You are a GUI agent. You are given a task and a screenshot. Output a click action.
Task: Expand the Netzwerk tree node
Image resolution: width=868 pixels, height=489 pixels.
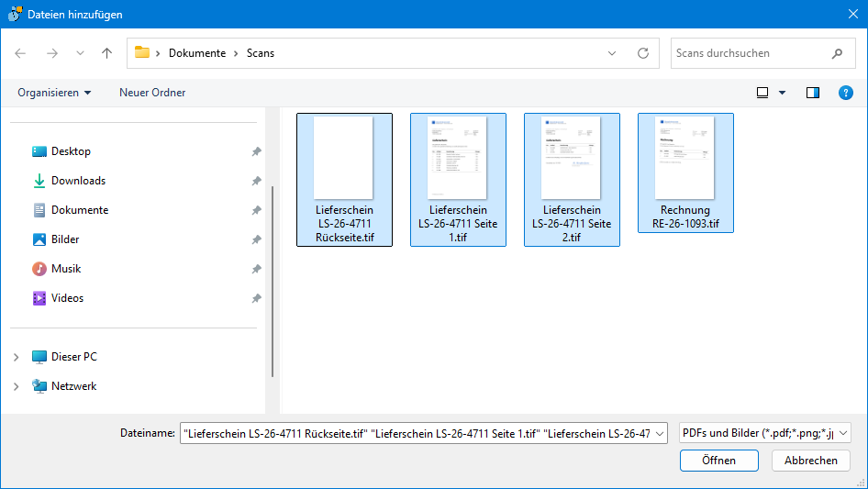[x=16, y=386]
